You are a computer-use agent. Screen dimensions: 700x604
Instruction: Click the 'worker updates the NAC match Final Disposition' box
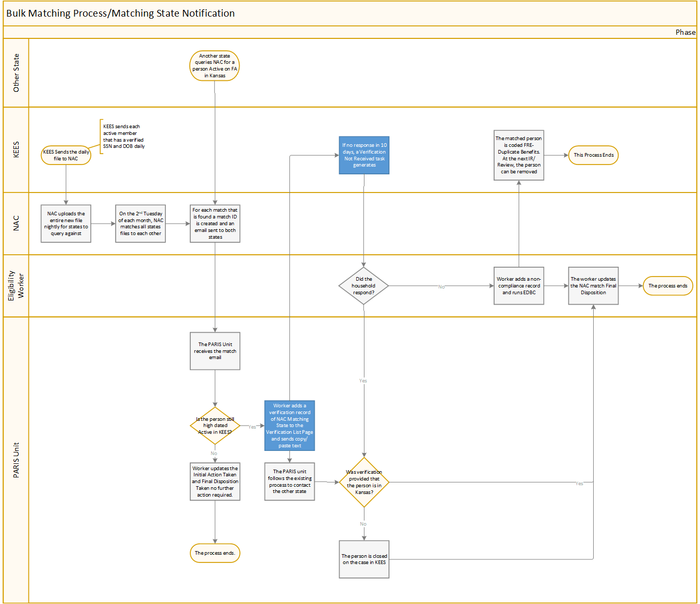[593, 286]
